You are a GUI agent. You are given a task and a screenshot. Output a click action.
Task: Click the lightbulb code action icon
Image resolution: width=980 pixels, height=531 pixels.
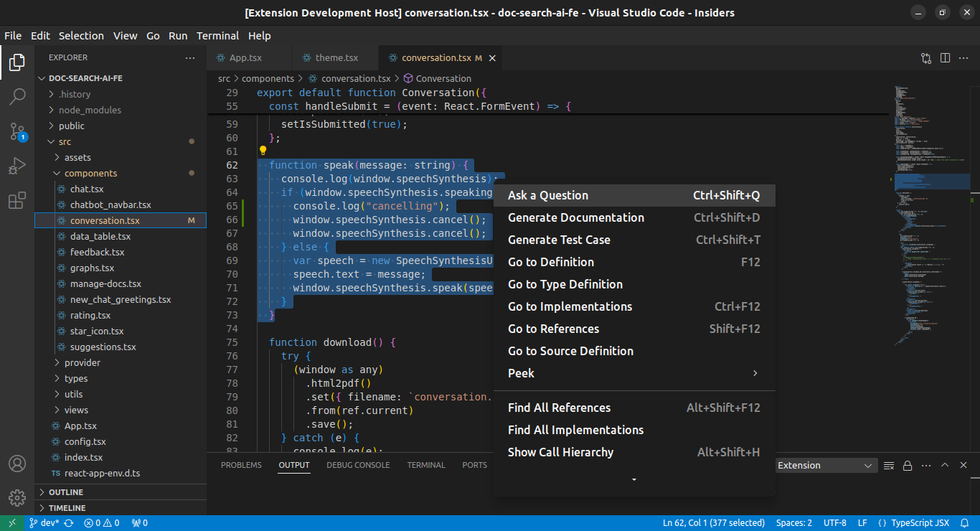click(263, 151)
